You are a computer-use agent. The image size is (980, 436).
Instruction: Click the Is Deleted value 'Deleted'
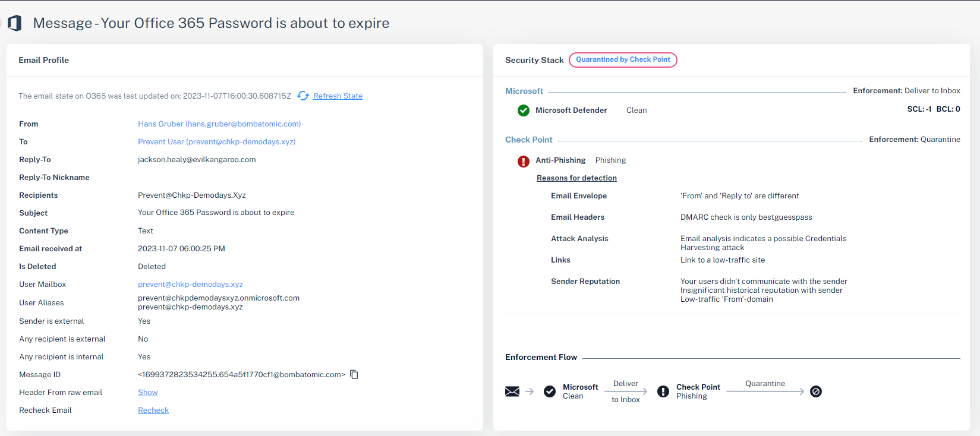point(152,267)
